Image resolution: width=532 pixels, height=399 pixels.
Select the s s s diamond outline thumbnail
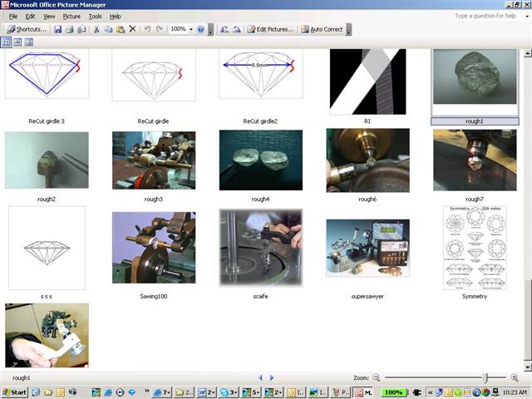coord(47,248)
